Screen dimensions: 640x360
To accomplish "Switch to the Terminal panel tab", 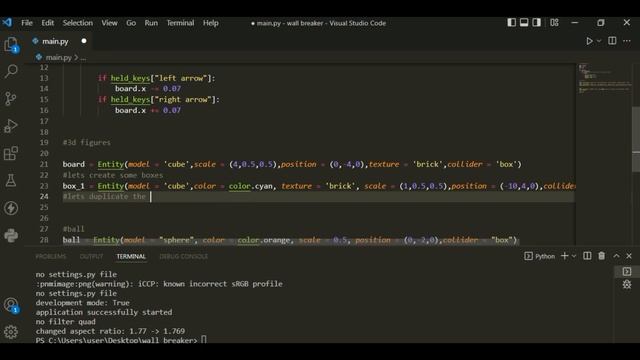I will (131, 256).
